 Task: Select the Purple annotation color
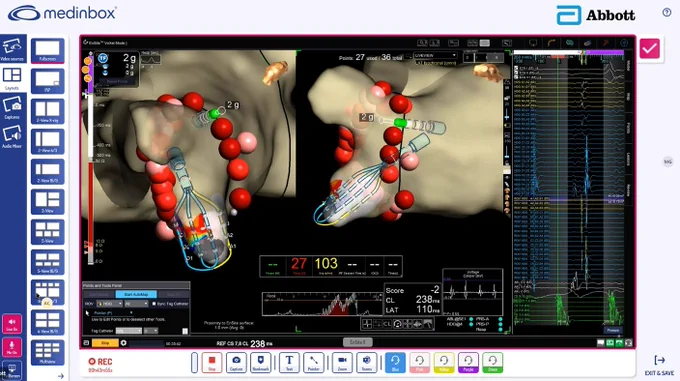[468, 362]
